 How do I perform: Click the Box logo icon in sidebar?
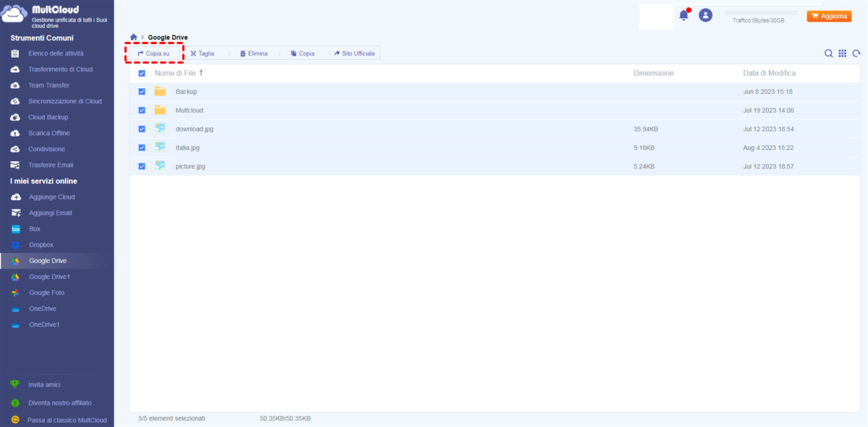click(x=15, y=229)
